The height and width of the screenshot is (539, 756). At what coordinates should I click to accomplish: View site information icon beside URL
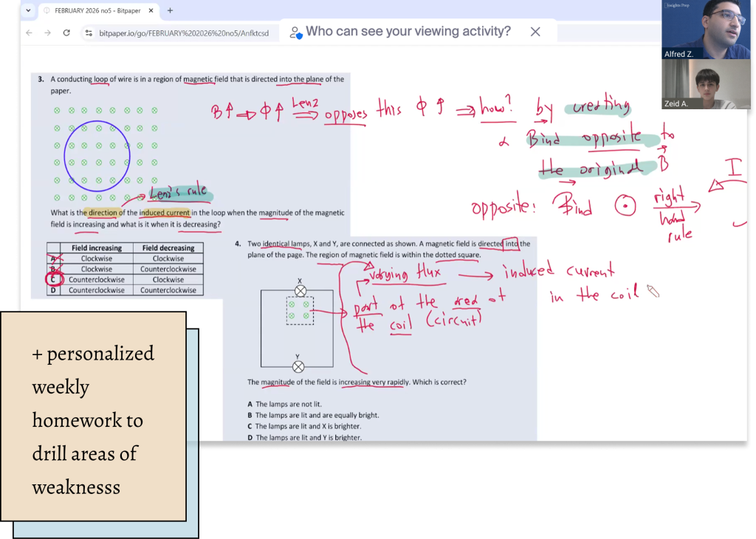click(89, 32)
